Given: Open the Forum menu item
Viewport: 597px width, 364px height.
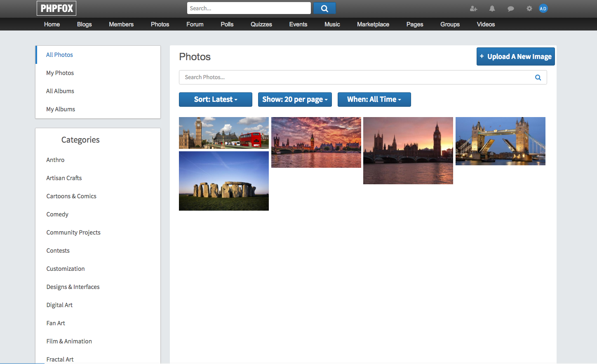Looking at the screenshot, I should click(195, 24).
